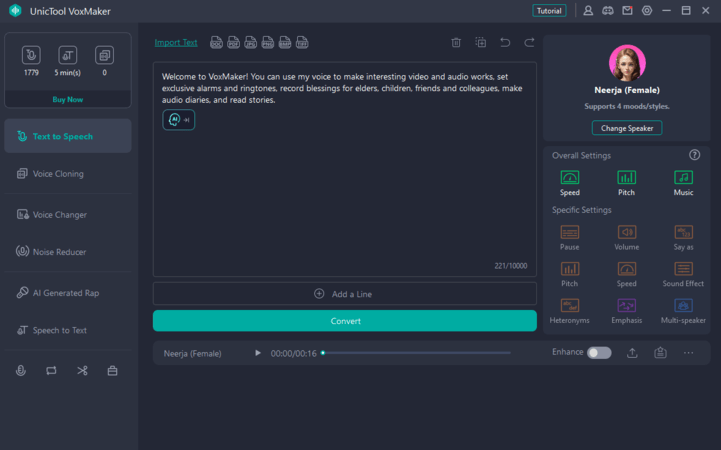Insert a Pause in the text
Image resolution: width=721 pixels, height=450 pixels.
click(569, 237)
